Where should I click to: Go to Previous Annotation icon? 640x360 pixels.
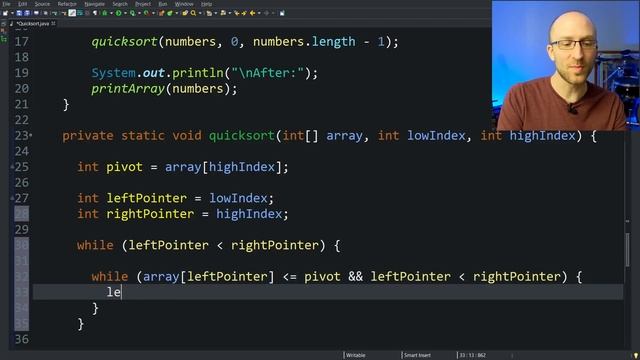223,13
